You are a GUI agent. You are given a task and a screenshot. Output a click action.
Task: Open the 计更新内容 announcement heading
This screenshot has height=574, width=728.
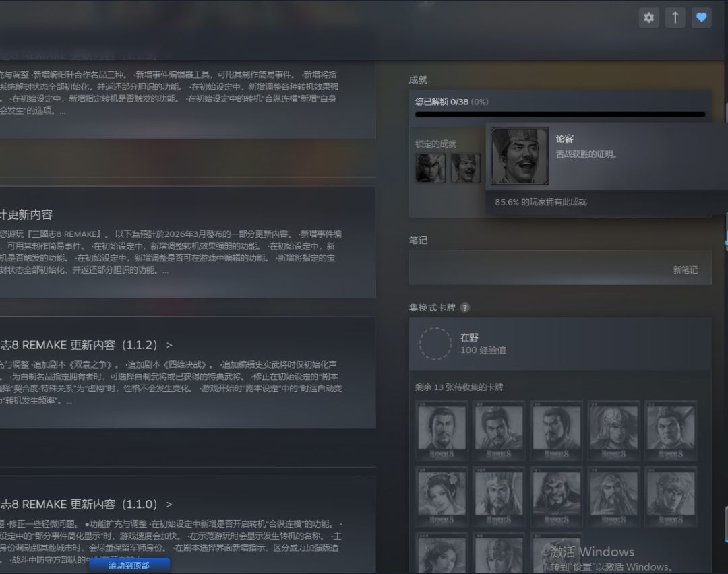26,214
